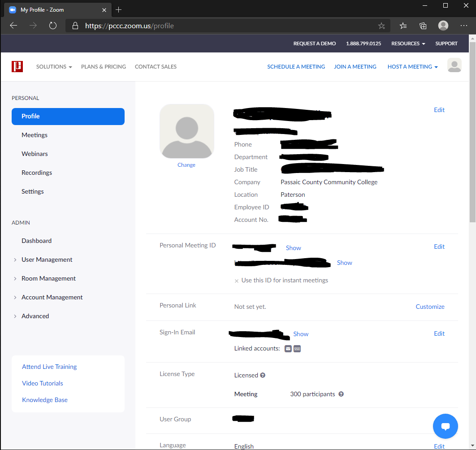
Task: Open browser collections icon
Action: (423, 26)
